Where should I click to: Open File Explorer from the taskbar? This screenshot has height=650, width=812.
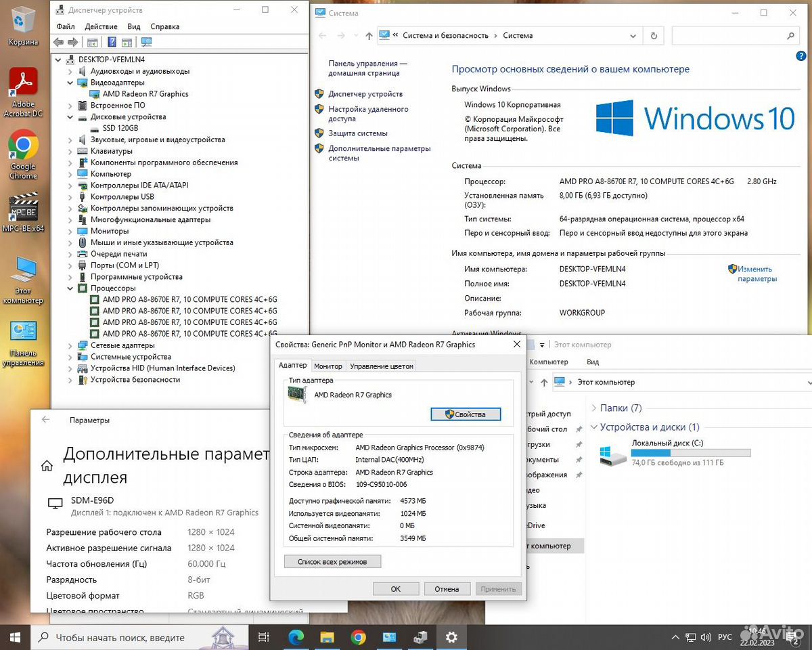click(327, 637)
